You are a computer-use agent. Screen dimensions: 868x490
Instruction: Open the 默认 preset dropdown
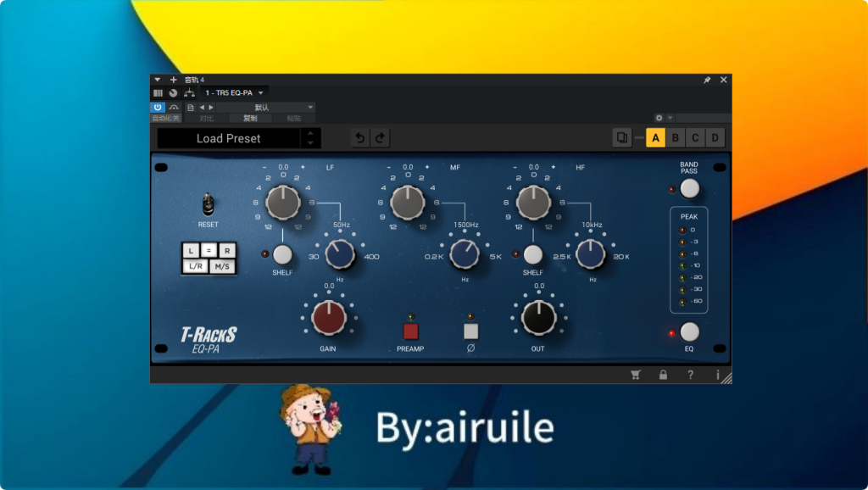[x=265, y=108]
